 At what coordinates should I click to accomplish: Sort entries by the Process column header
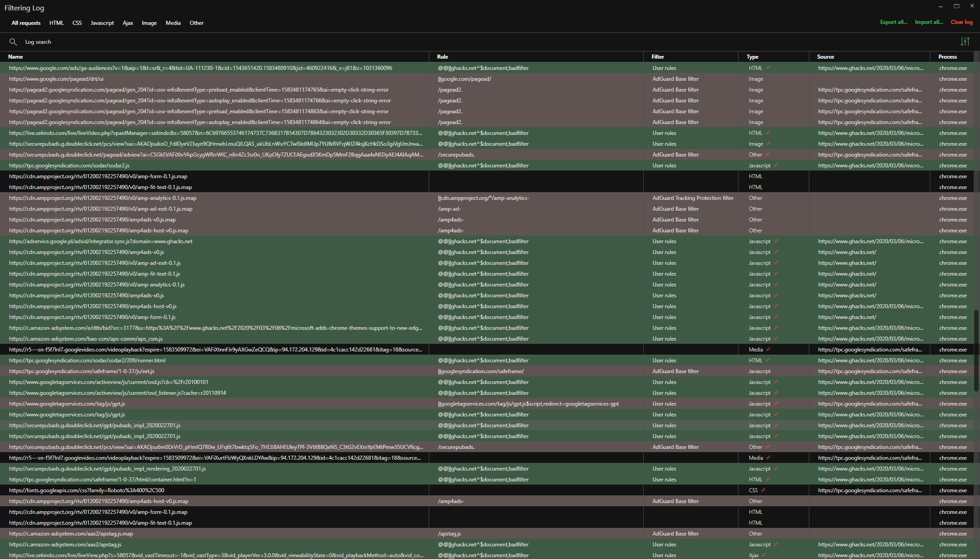click(x=947, y=56)
